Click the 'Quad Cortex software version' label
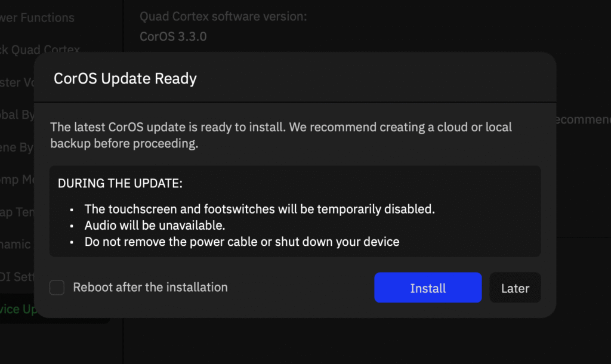611x364 pixels. point(223,16)
